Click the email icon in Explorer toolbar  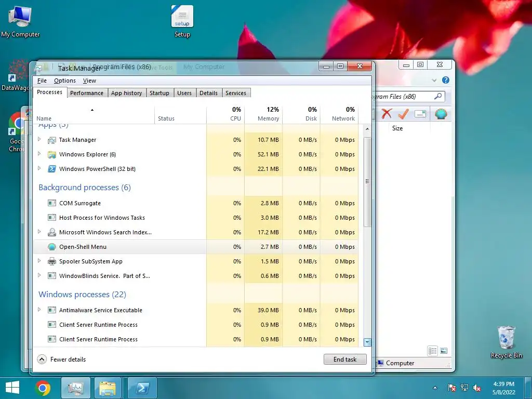(x=420, y=114)
